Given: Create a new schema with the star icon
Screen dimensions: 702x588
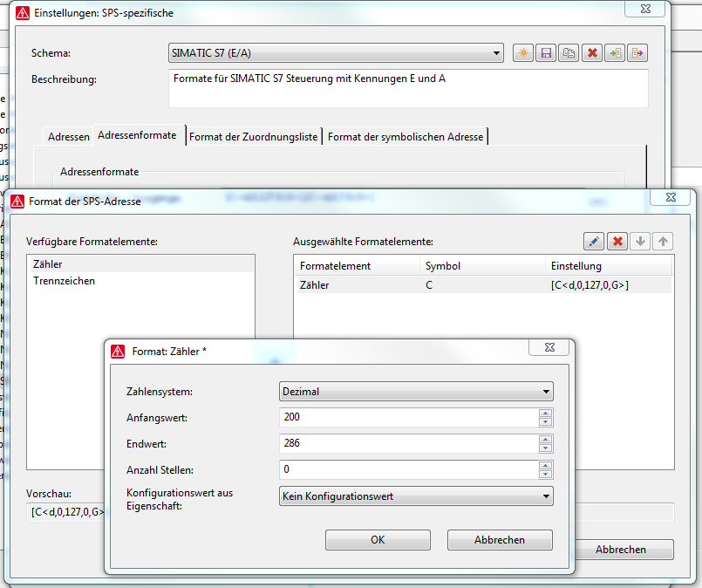Looking at the screenshot, I should pyautogui.click(x=523, y=53).
